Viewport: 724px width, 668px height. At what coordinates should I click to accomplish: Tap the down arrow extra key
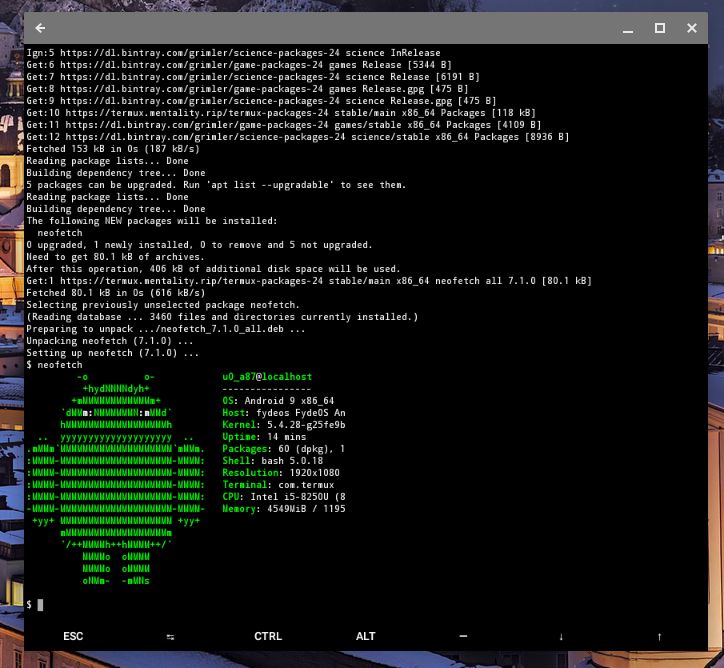(561, 637)
